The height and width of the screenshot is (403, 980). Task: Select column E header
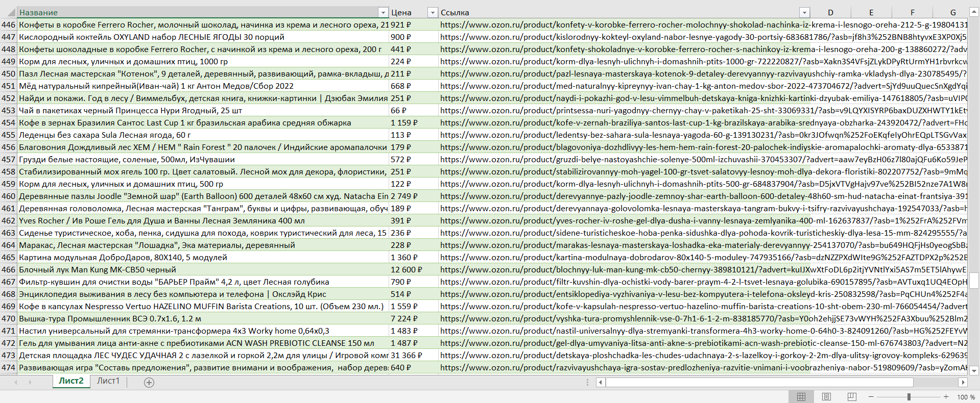point(871,12)
